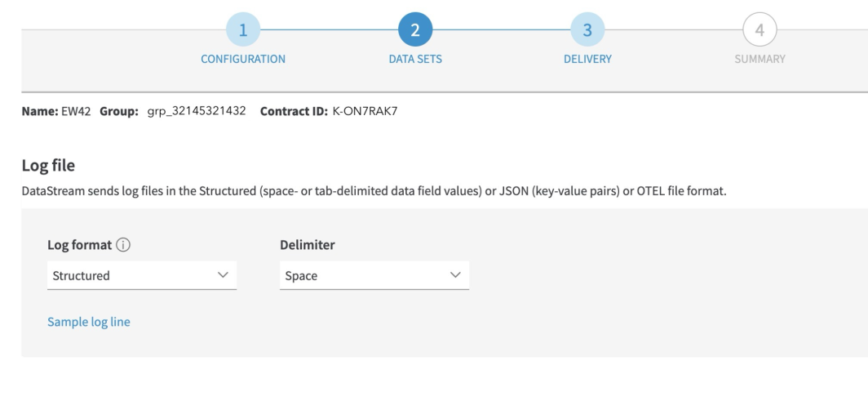Click the Log file section heading
Viewport: 868px width, 401px height.
point(47,166)
